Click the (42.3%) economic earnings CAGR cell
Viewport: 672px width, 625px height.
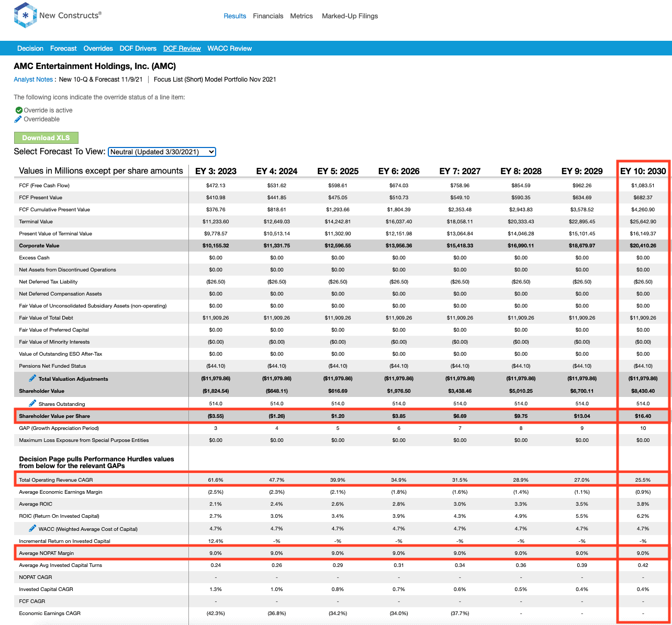(216, 613)
